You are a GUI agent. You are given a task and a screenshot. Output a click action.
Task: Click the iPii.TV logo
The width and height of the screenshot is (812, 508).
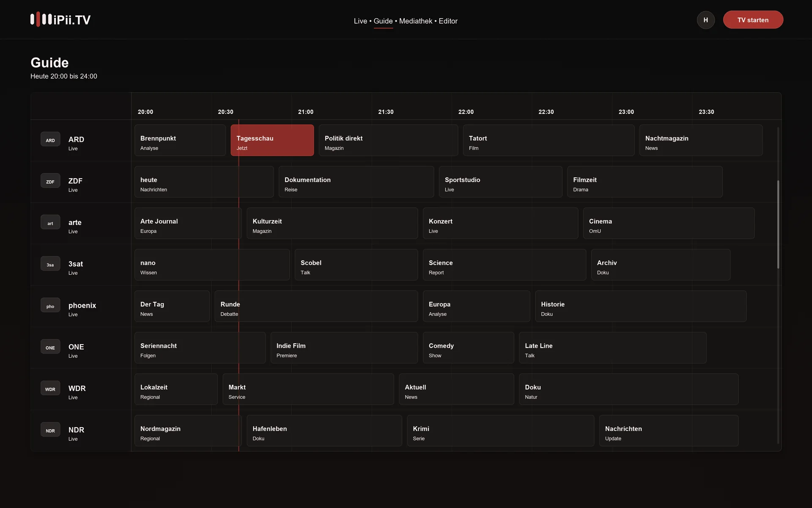[60, 19]
